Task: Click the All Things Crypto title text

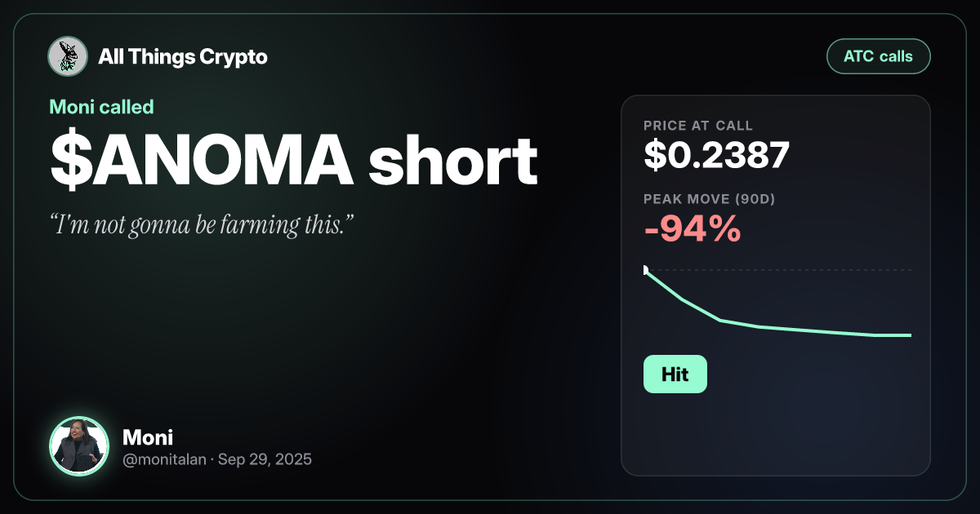Action: (x=183, y=57)
